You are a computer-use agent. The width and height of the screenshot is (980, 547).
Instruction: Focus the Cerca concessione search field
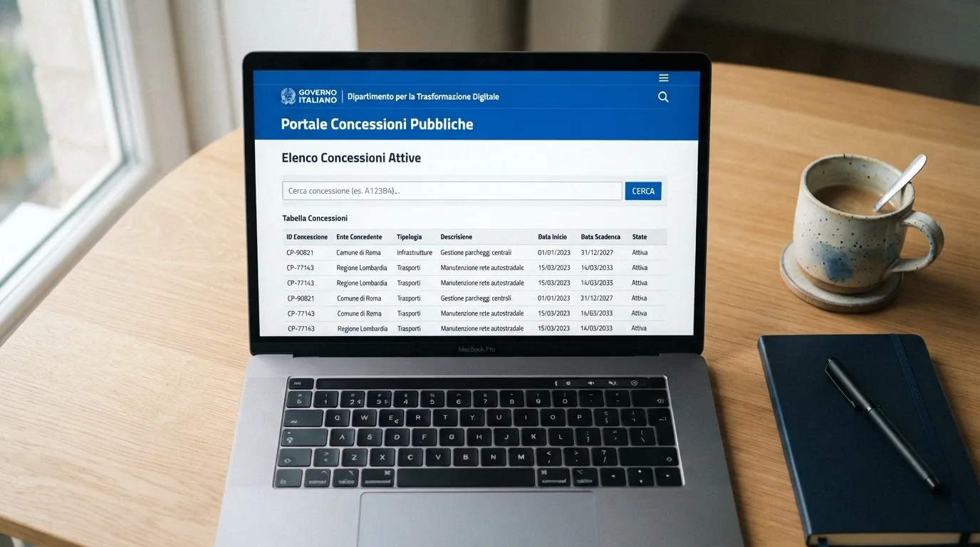coord(452,191)
